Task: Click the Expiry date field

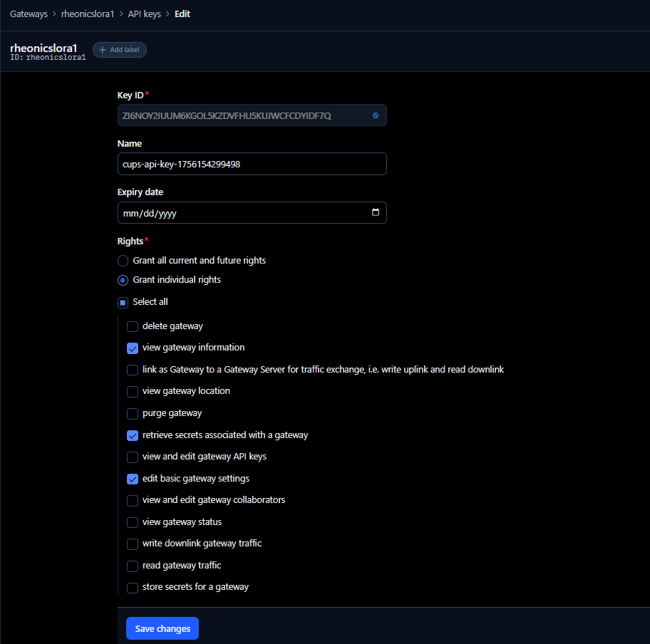Action: point(252,213)
